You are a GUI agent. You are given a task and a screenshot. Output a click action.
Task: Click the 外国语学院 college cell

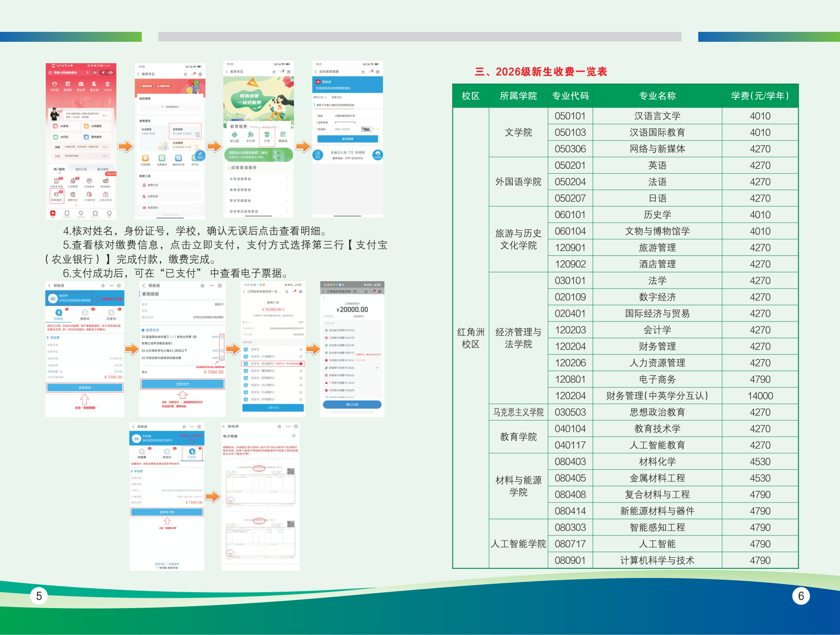(518, 182)
